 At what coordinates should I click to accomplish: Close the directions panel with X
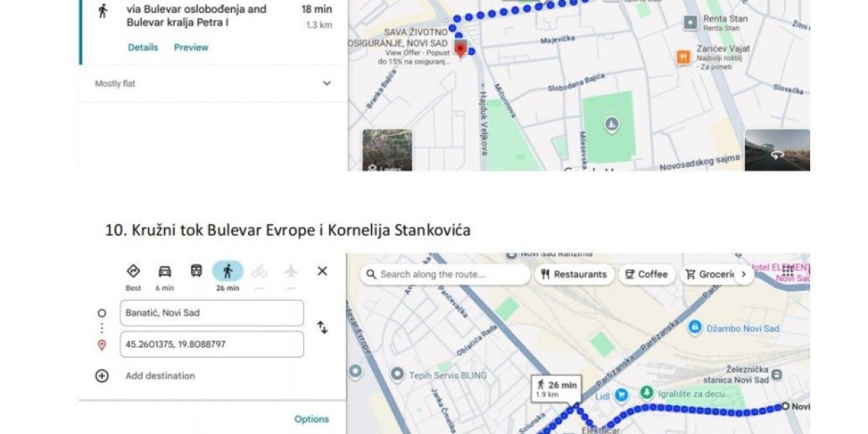click(323, 271)
